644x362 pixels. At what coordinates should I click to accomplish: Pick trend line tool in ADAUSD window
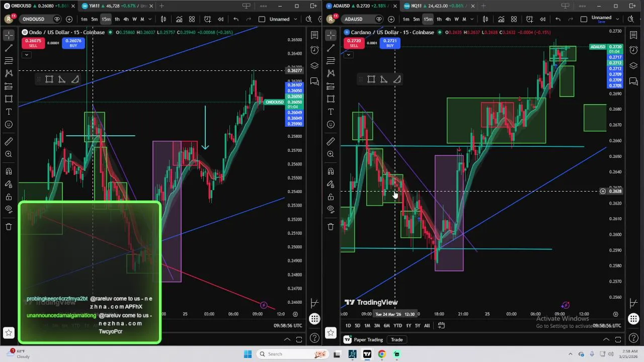click(x=331, y=48)
